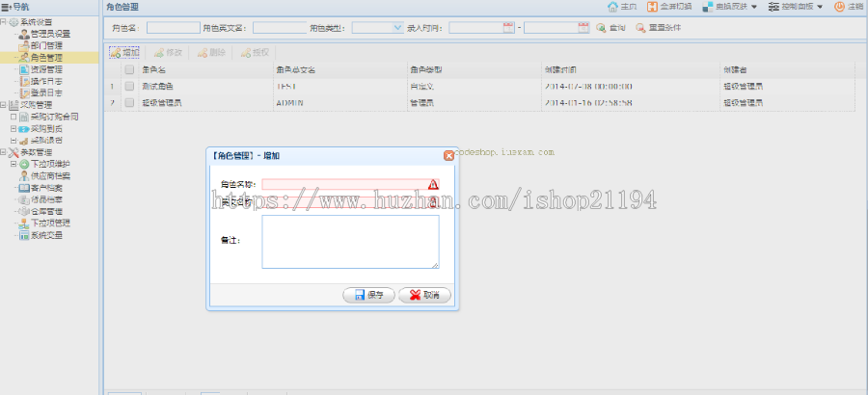Open the start date calendar picker

[508, 28]
